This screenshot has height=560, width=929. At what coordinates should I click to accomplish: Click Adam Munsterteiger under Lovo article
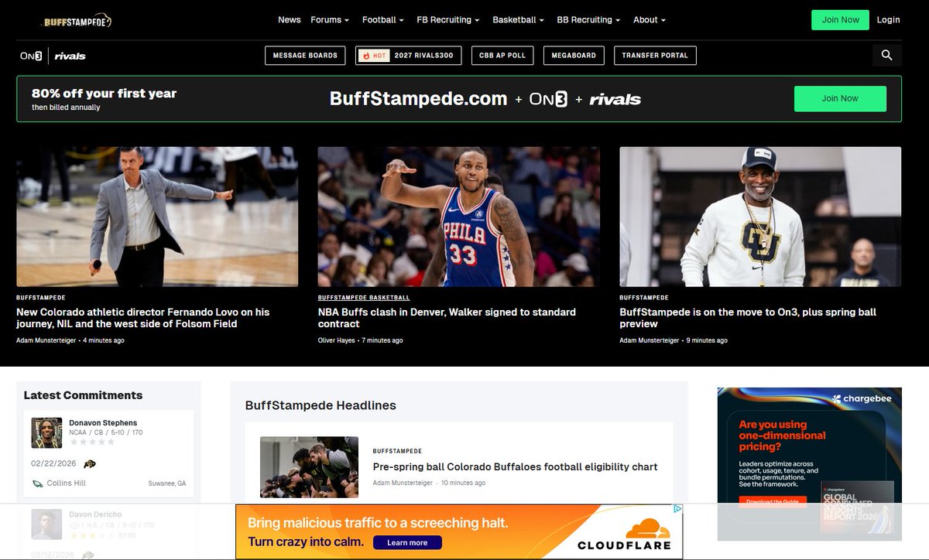tap(46, 340)
